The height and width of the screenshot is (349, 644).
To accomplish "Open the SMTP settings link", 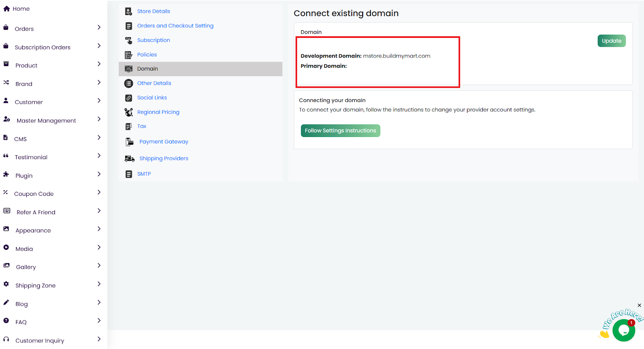I will pyautogui.click(x=144, y=174).
